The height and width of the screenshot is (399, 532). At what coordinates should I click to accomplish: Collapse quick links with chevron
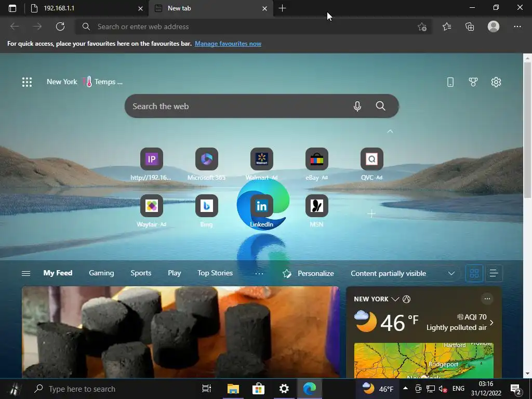coord(390,131)
